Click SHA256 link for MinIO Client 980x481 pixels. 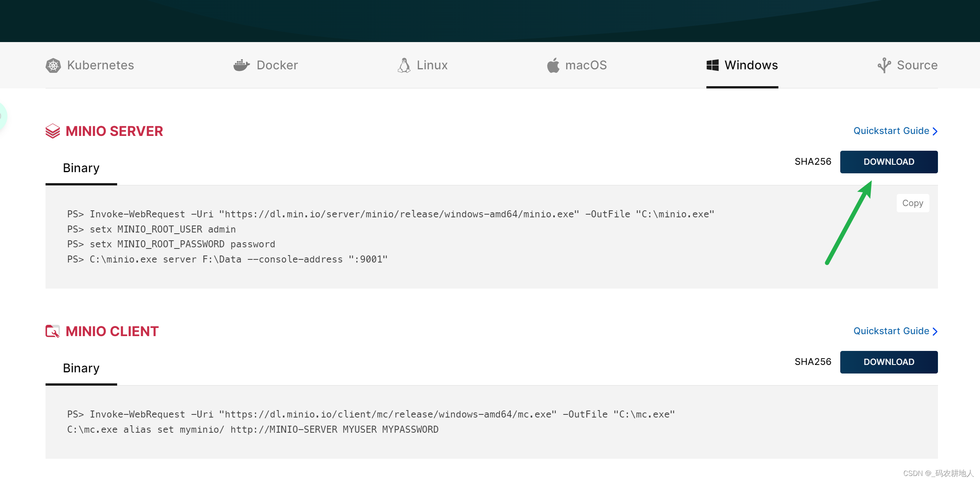pos(813,362)
